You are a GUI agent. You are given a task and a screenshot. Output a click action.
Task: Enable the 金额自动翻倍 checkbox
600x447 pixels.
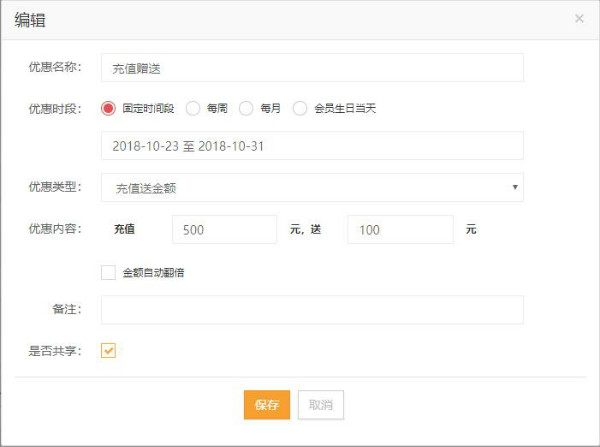point(109,271)
